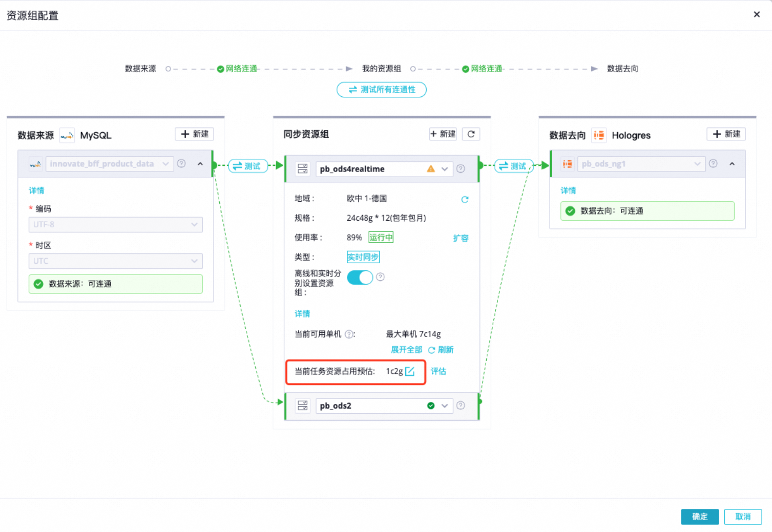Click the 确定 button

click(700, 517)
